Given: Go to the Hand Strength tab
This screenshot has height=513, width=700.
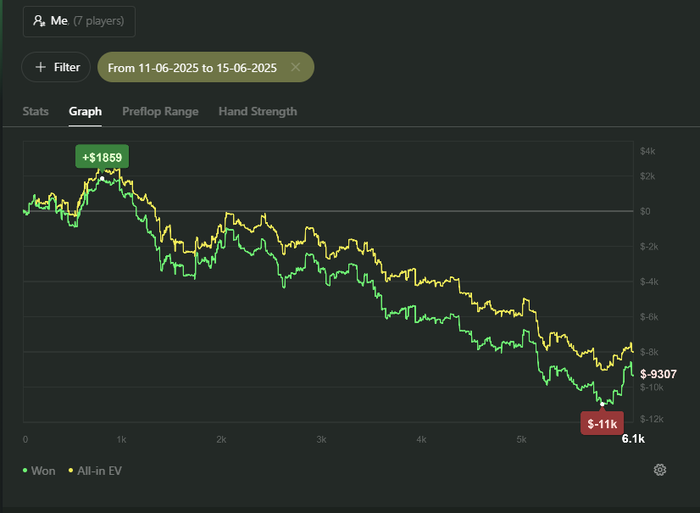Looking at the screenshot, I should pos(257,111).
